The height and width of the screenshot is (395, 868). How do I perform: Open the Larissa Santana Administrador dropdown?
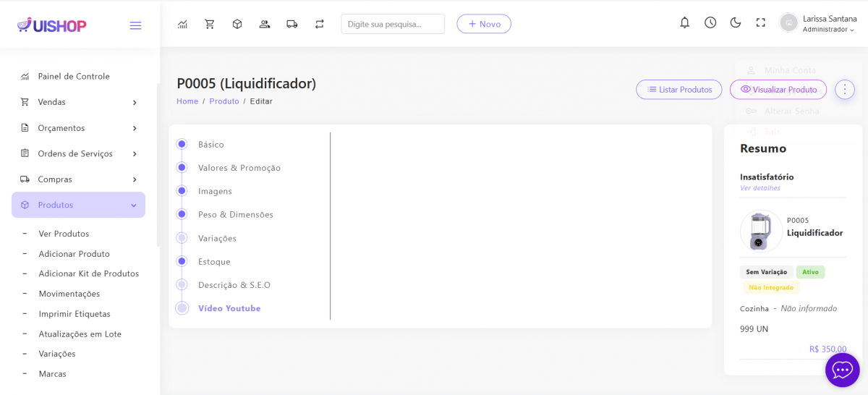pyautogui.click(x=818, y=24)
